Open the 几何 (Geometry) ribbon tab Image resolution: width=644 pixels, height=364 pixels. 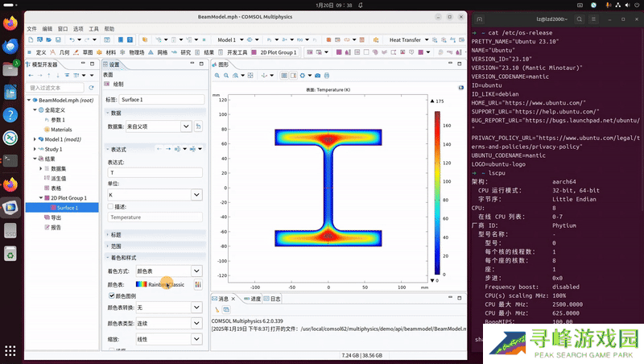pyautogui.click(x=60, y=52)
